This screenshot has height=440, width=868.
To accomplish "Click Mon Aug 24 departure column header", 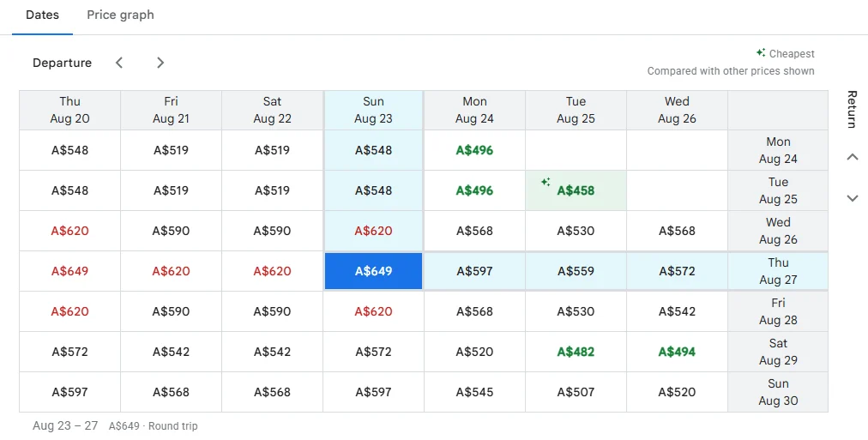I will [474, 110].
